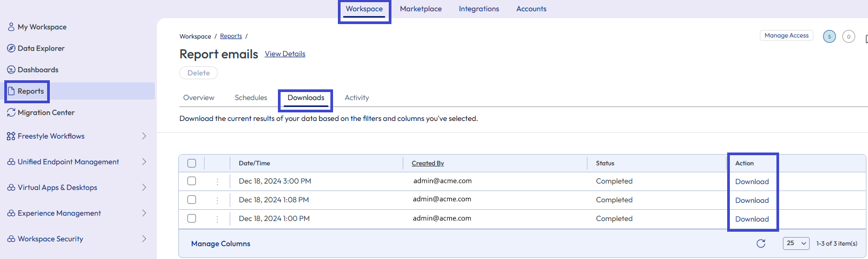The height and width of the screenshot is (259, 868).
Task: Download the 1:08 PM report
Action: tap(752, 201)
